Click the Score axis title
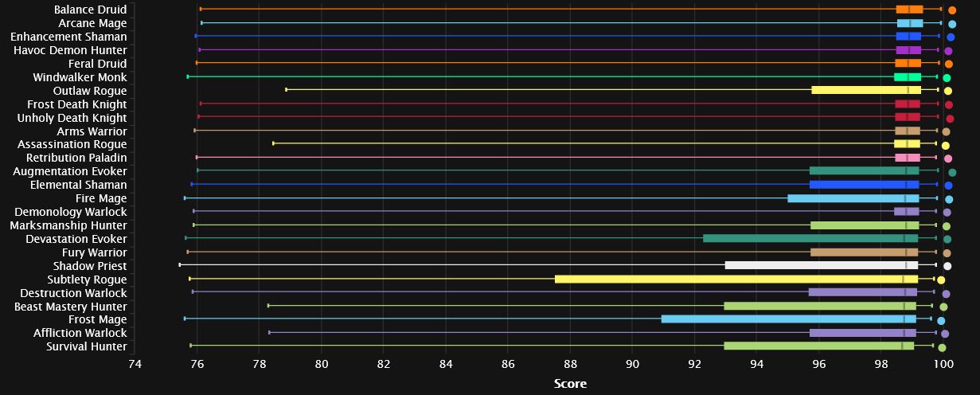 tap(570, 384)
